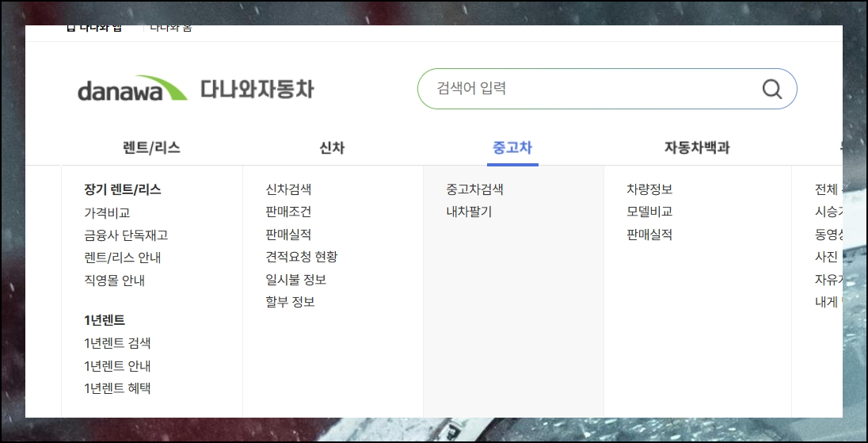Click the danawa logo
The height and width of the screenshot is (443, 868).
tap(132, 89)
